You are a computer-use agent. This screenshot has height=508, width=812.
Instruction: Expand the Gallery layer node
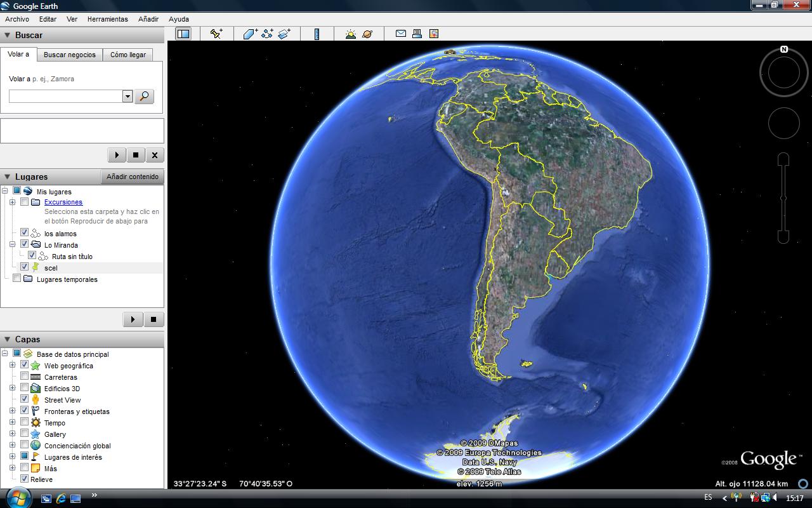click(x=13, y=434)
